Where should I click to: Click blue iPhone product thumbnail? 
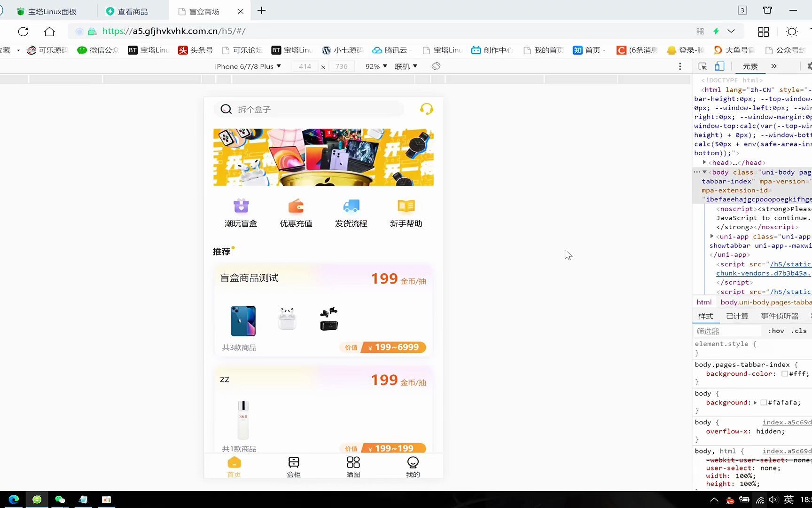[243, 321]
